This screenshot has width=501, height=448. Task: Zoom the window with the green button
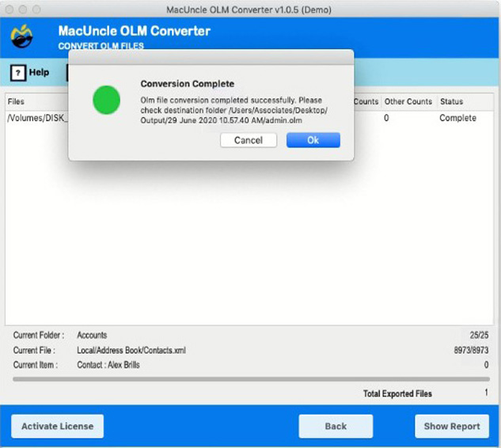36,9
